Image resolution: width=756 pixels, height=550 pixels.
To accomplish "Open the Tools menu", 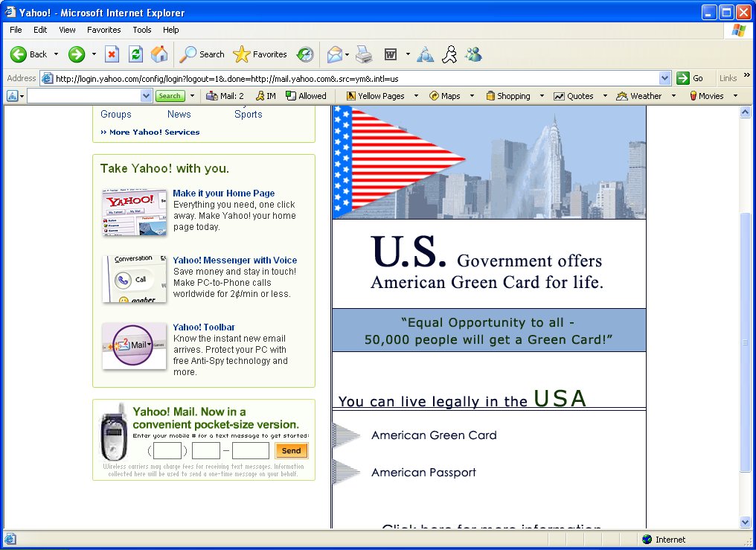I will (x=141, y=30).
